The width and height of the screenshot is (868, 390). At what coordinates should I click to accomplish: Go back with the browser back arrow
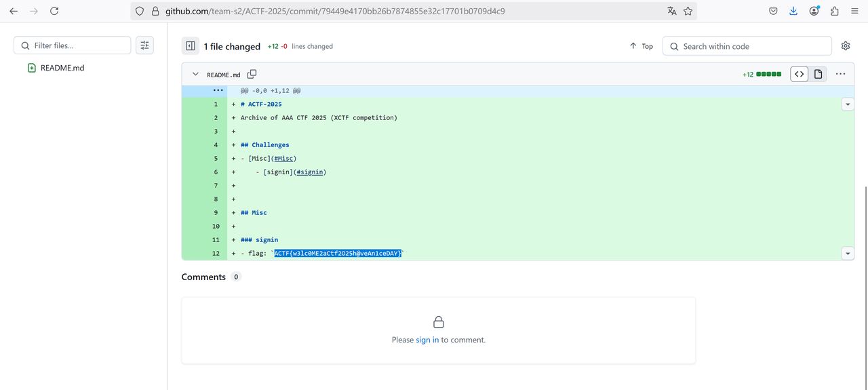14,11
